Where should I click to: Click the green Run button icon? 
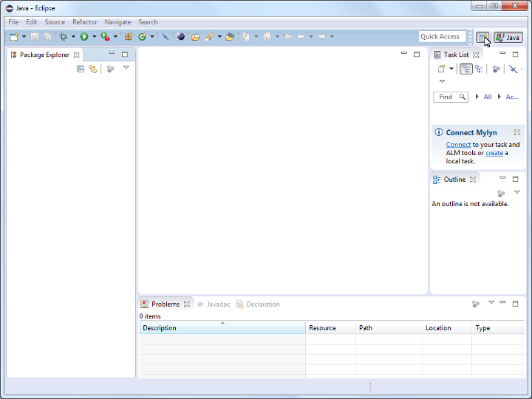tap(84, 36)
